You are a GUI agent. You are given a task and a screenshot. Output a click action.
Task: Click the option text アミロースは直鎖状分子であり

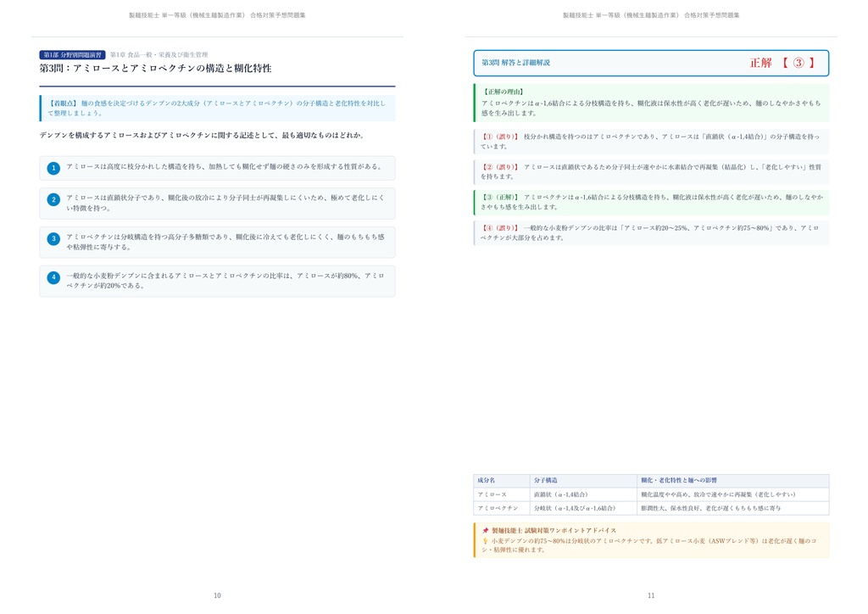tap(225, 203)
